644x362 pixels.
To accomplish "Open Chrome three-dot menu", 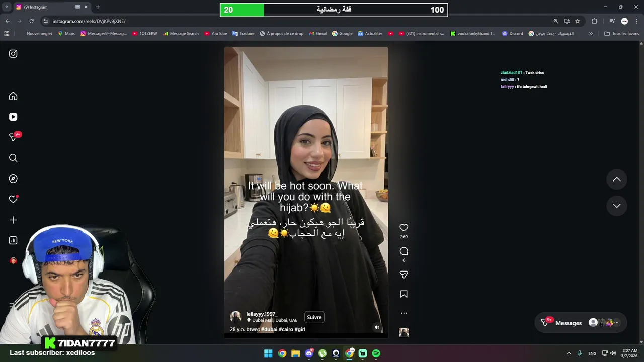I will click(636, 21).
